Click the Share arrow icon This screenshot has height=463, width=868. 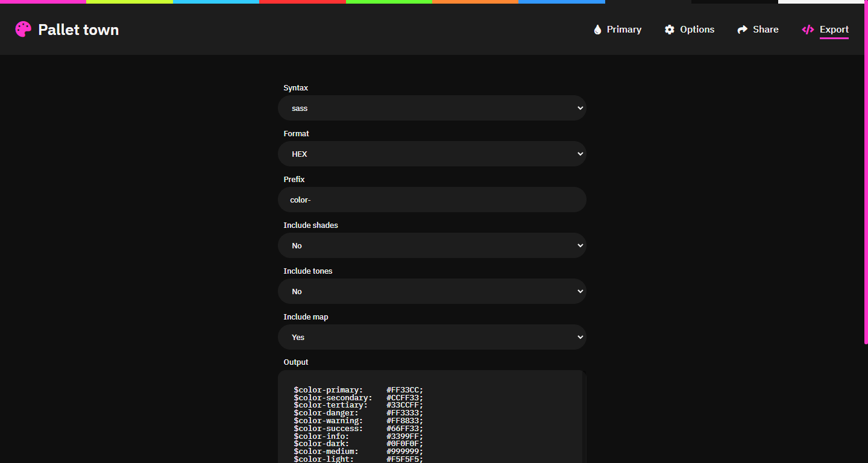pyautogui.click(x=741, y=29)
